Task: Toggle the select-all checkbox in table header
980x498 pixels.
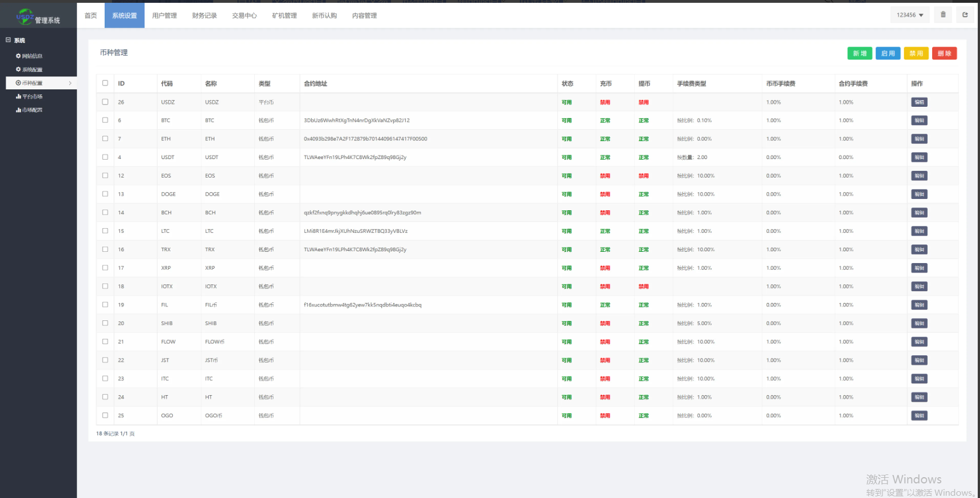Action: [x=105, y=83]
